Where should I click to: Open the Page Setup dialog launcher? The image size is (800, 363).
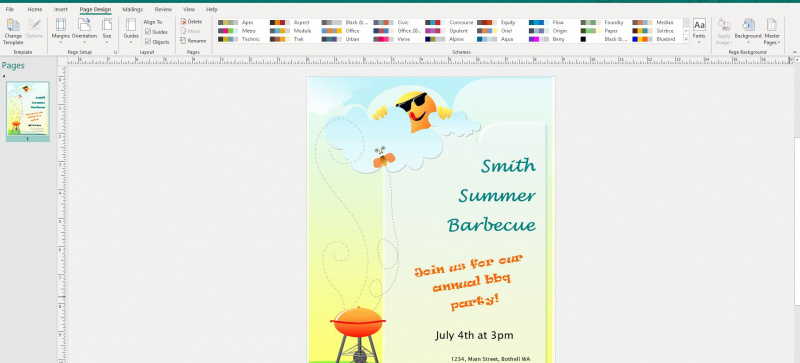coord(115,53)
